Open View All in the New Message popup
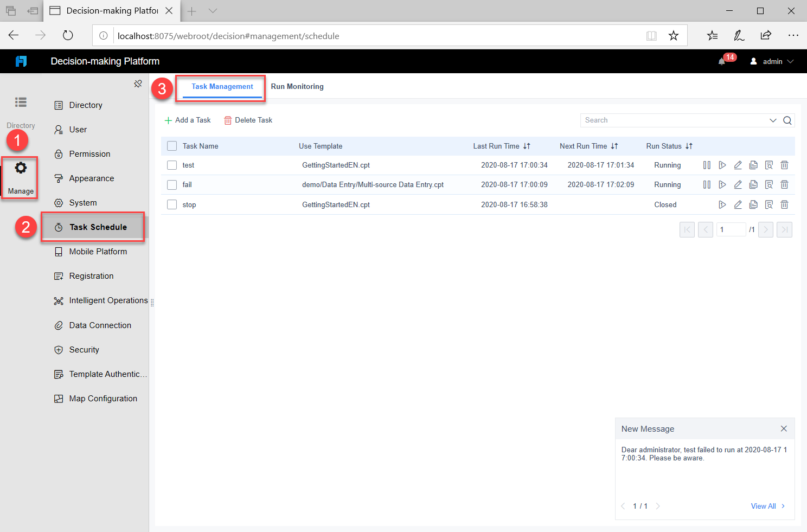807x532 pixels. tap(764, 506)
